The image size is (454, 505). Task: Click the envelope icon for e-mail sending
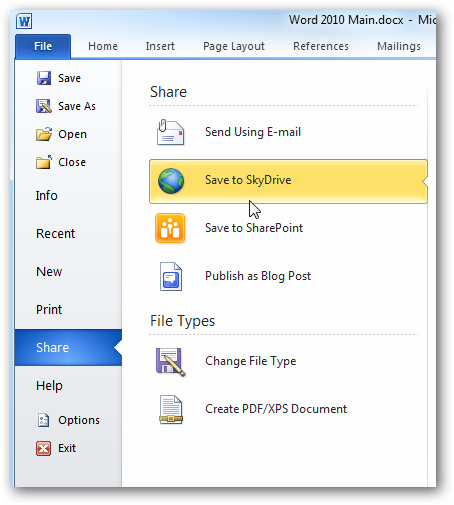tap(170, 132)
